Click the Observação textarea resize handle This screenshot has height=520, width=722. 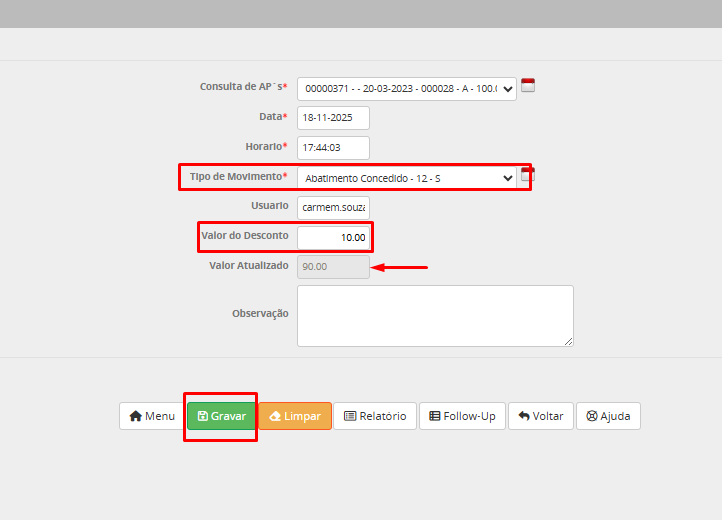coord(568,340)
